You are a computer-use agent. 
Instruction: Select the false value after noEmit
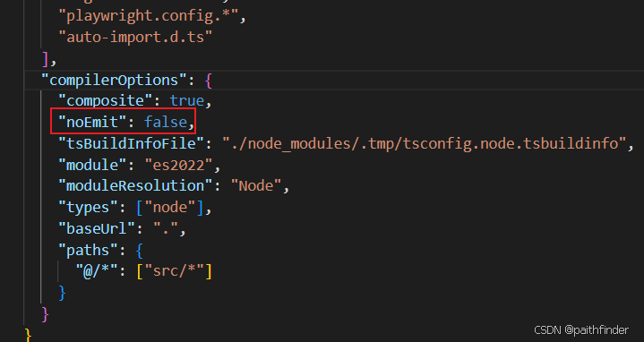(166, 122)
